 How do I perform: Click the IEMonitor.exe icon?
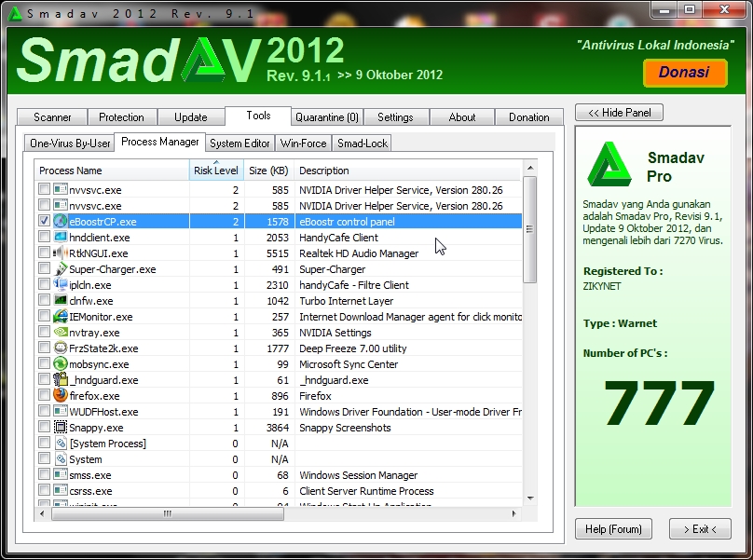(x=60, y=316)
